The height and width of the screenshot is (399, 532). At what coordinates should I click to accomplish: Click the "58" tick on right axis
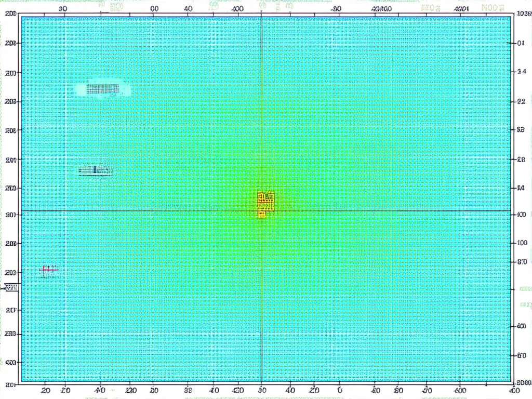[522, 131]
